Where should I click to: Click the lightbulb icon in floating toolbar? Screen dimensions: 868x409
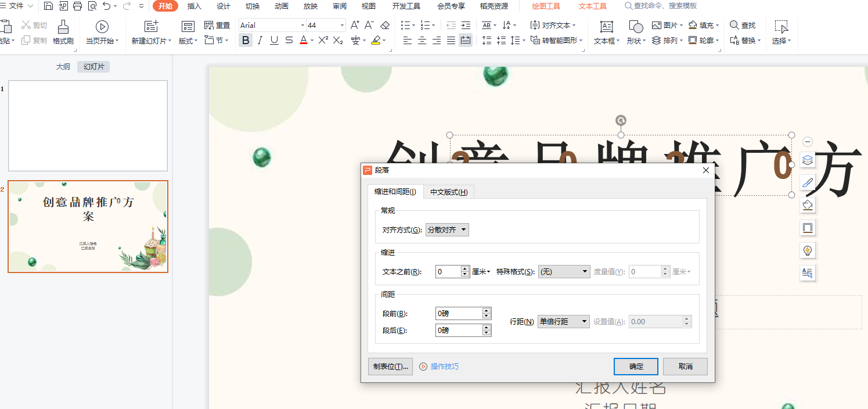807,250
